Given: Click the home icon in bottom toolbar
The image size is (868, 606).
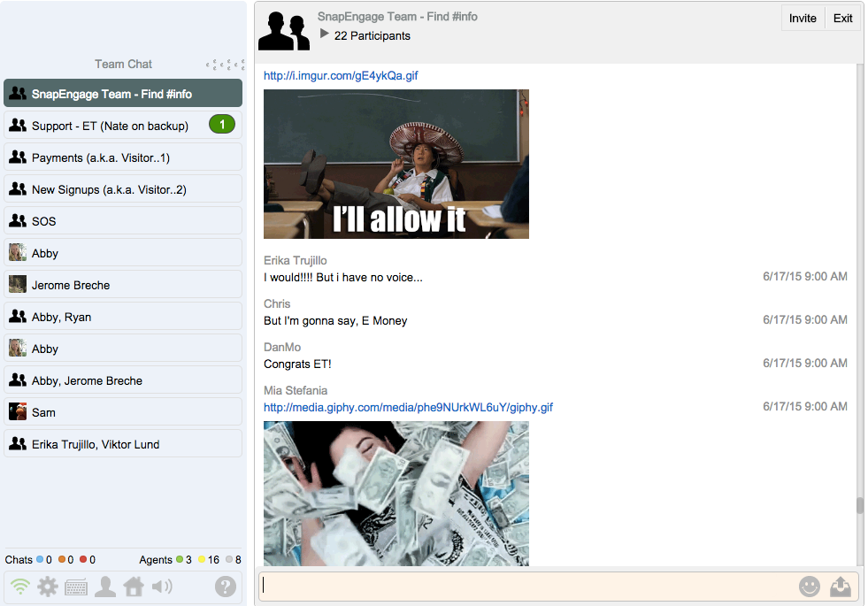Looking at the screenshot, I should 134,587.
